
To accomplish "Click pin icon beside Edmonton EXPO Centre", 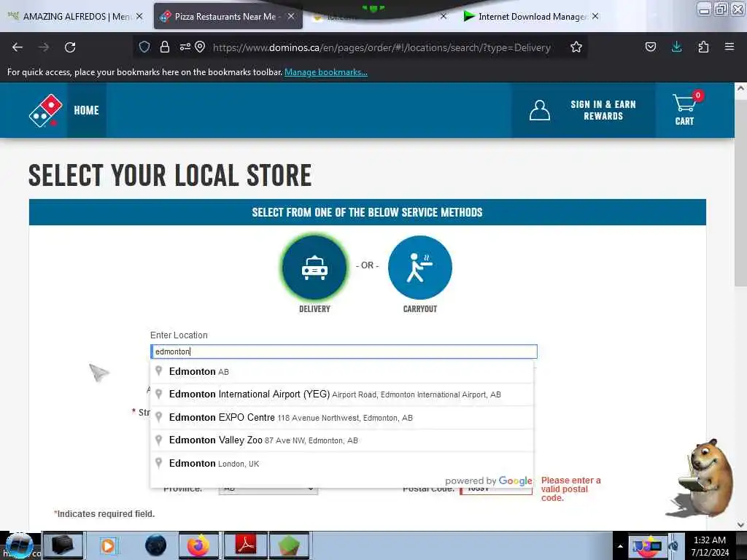I will click(x=159, y=417).
